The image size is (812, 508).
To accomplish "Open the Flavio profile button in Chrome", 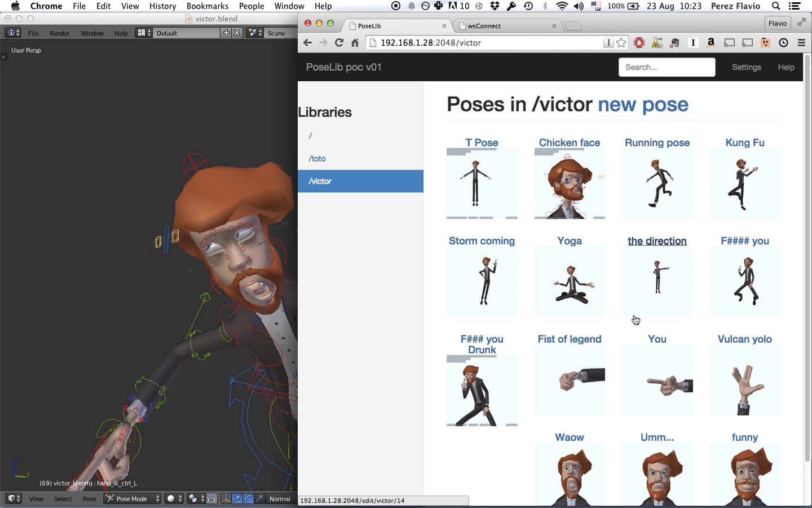I will click(x=777, y=23).
